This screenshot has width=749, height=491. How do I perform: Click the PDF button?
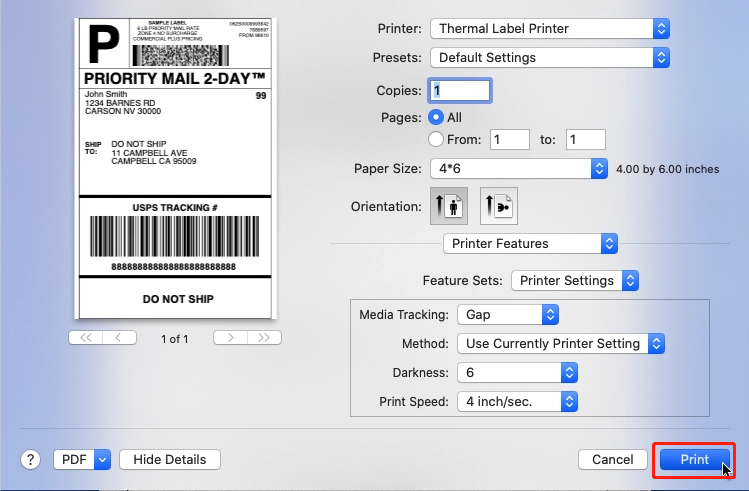click(x=74, y=459)
